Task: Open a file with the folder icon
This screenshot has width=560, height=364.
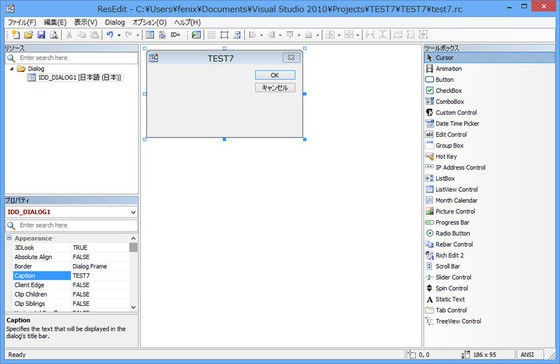Action: [x=28, y=35]
